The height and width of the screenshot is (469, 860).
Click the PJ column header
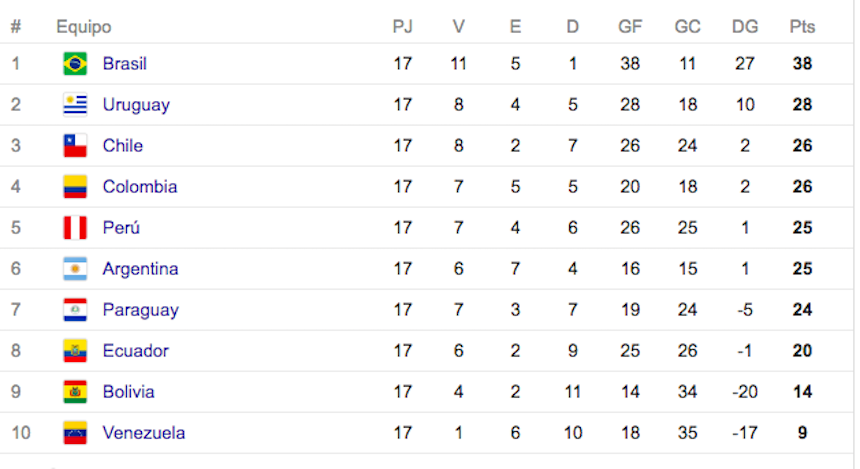click(402, 27)
